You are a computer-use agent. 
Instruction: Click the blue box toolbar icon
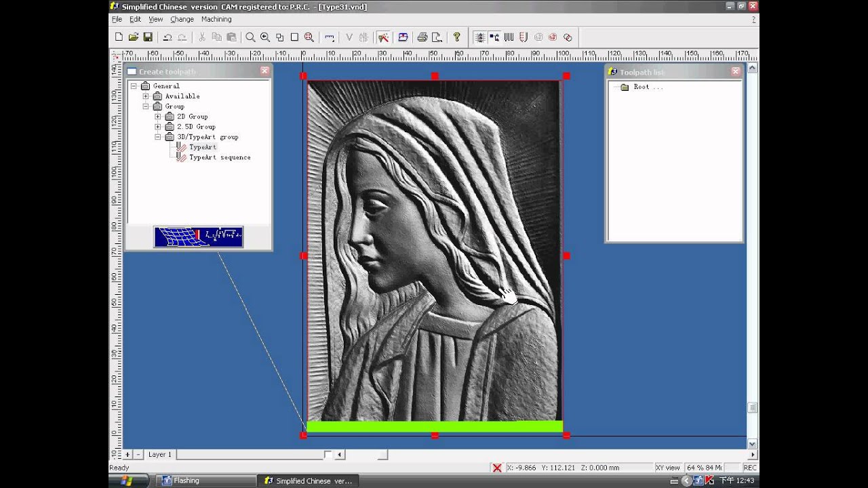[x=403, y=37]
